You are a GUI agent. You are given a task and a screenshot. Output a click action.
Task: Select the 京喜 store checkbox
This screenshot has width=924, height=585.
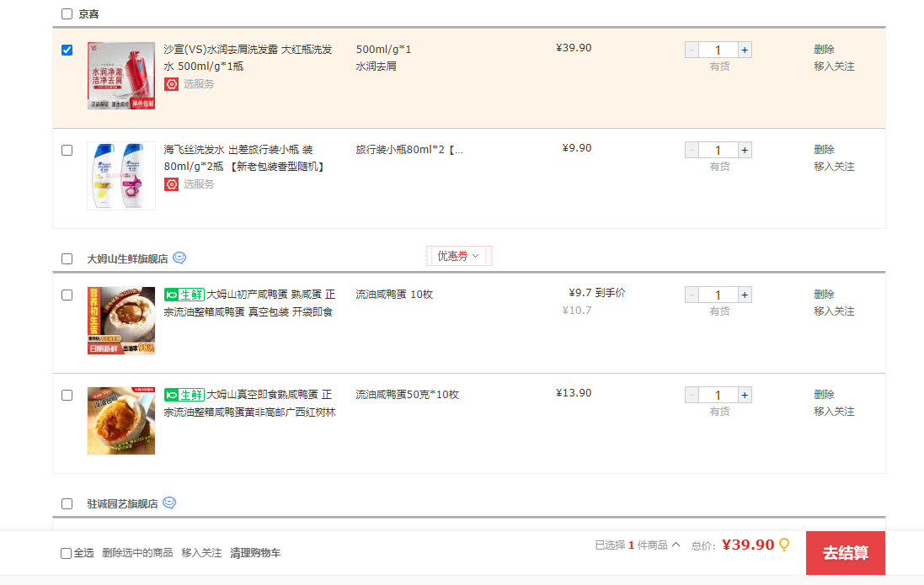(67, 14)
